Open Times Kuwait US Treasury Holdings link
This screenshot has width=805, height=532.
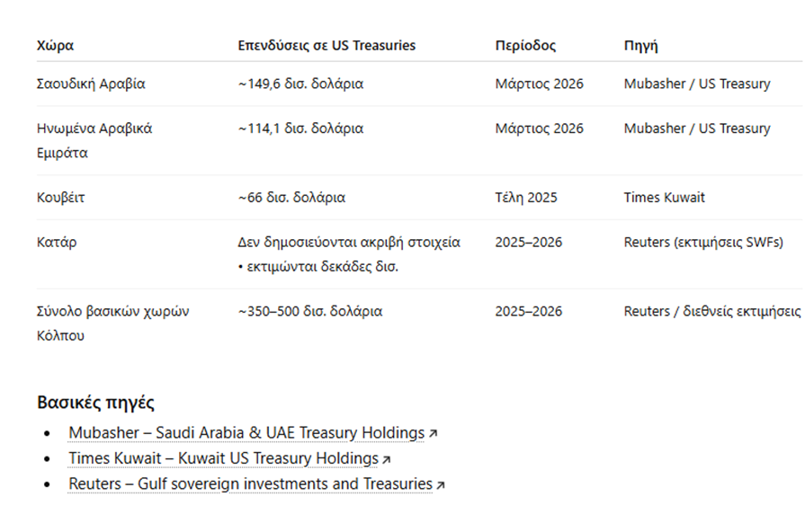pyautogui.click(x=224, y=458)
